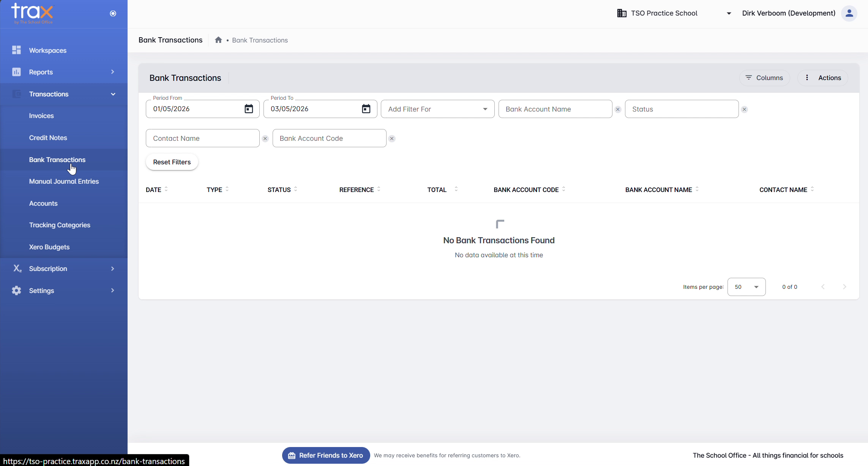Viewport: 868px width, 466px height.
Task: Click the Bank Account Name filter field
Action: coord(555,109)
